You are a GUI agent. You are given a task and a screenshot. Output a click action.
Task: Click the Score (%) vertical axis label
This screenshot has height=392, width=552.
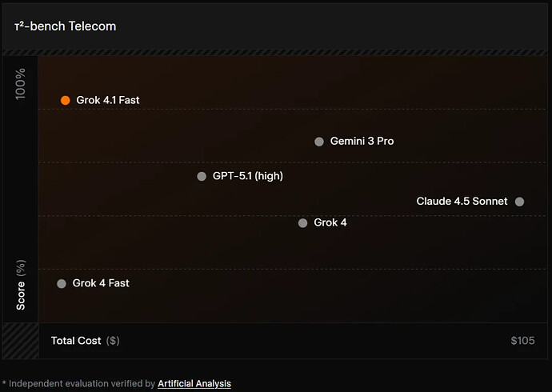point(21,285)
